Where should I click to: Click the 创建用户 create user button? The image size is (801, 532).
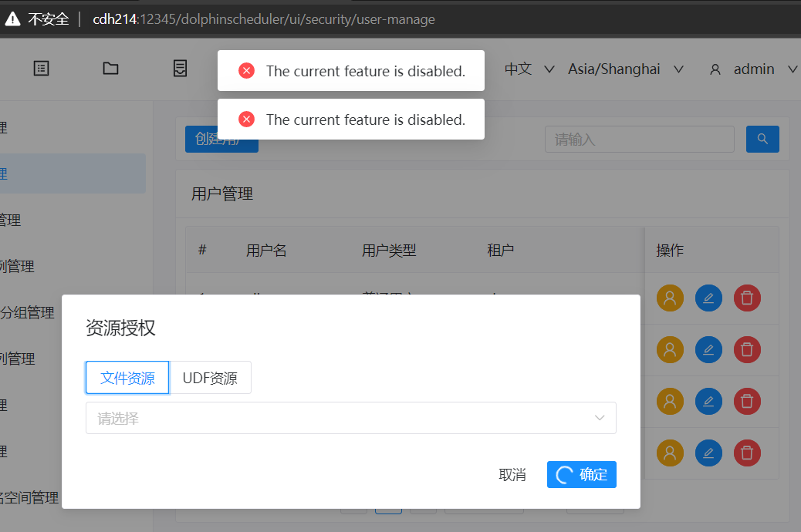pyautogui.click(x=221, y=139)
